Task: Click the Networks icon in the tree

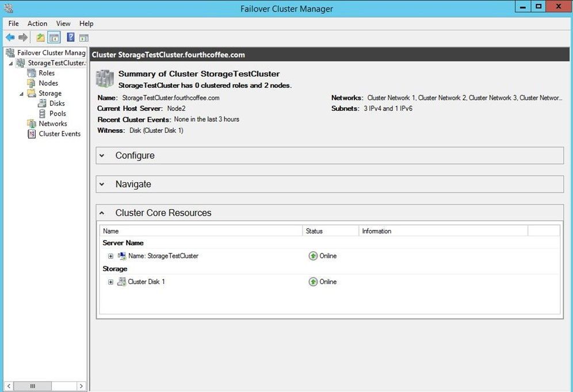Action: click(32, 124)
